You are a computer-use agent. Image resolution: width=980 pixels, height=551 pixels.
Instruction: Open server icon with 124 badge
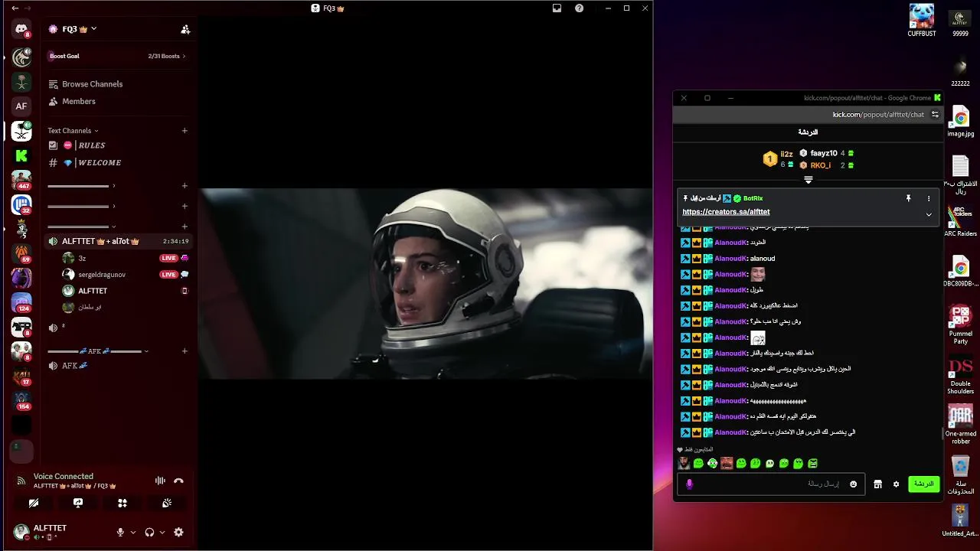pyautogui.click(x=21, y=302)
